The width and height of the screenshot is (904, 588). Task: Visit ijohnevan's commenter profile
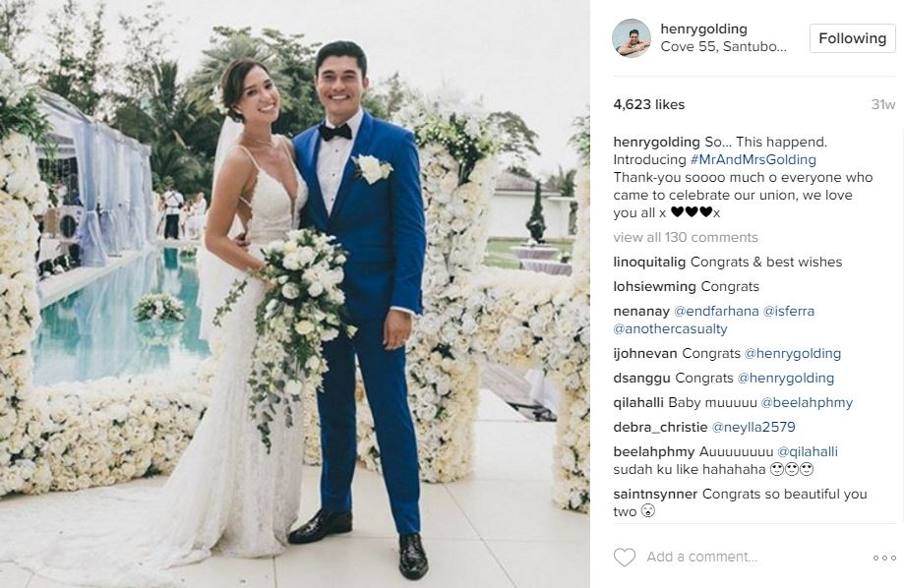[x=645, y=353]
